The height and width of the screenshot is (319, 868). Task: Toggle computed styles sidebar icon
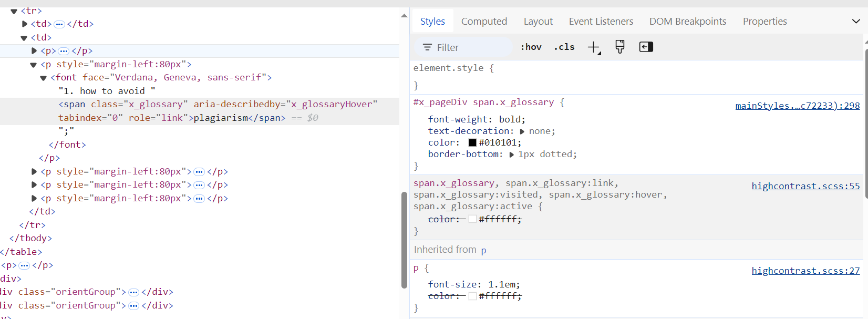[646, 47]
